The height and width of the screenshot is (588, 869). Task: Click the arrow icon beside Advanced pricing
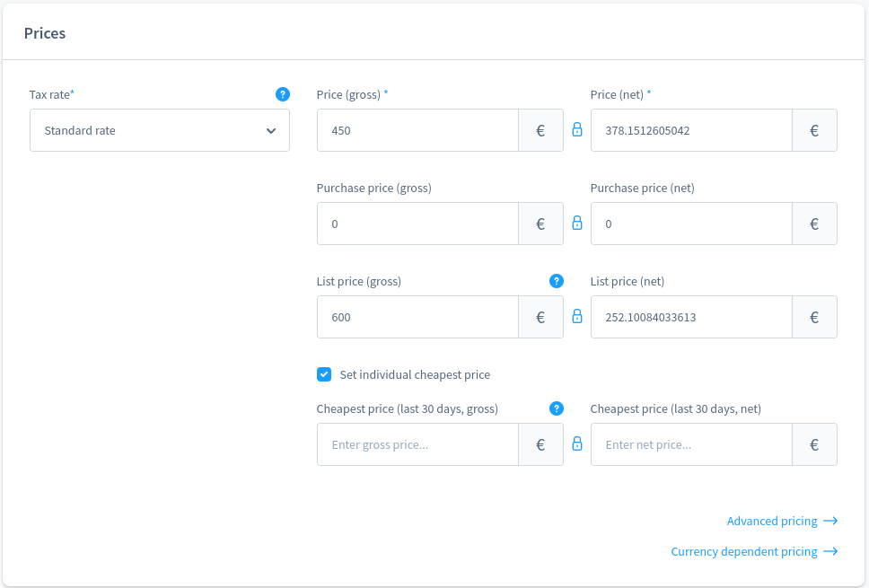[x=830, y=521]
